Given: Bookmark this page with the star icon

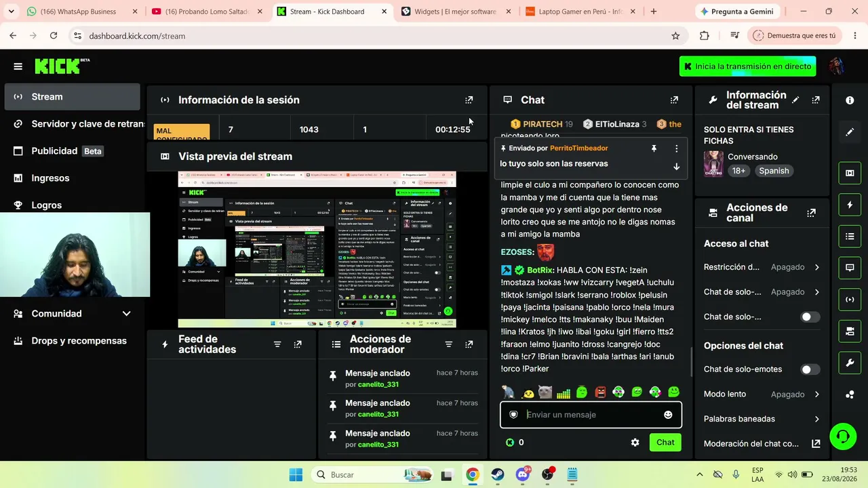Looking at the screenshot, I should pyautogui.click(x=675, y=36).
